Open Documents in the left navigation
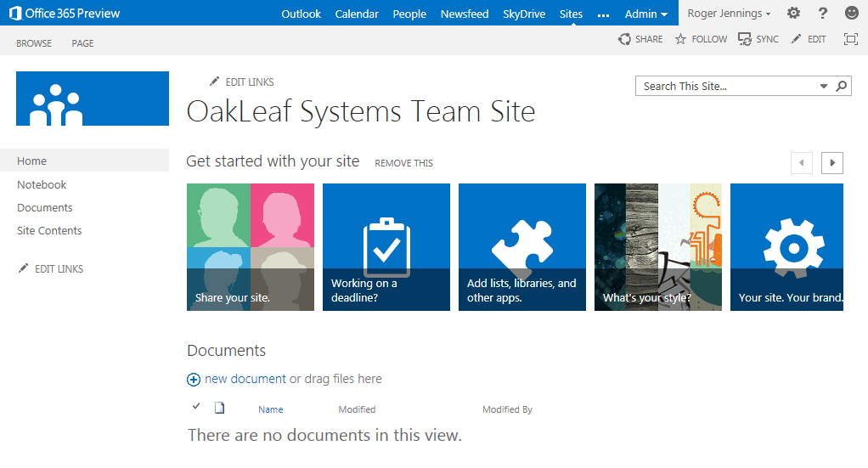This screenshot has height=468, width=868. [x=44, y=208]
